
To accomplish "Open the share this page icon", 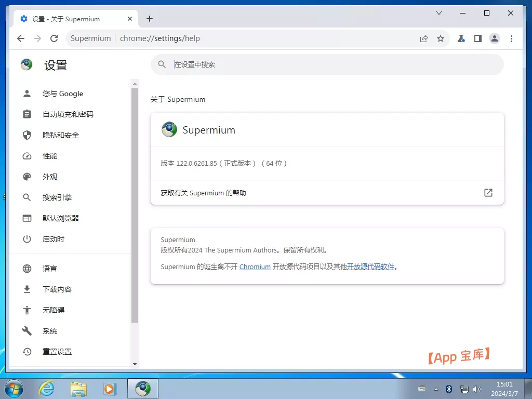I will [x=424, y=38].
